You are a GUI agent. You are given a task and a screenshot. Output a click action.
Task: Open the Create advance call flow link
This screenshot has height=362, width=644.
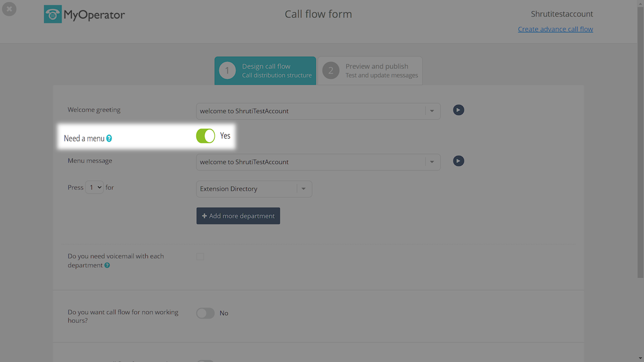pyautogui.click(x=555, y=29)
